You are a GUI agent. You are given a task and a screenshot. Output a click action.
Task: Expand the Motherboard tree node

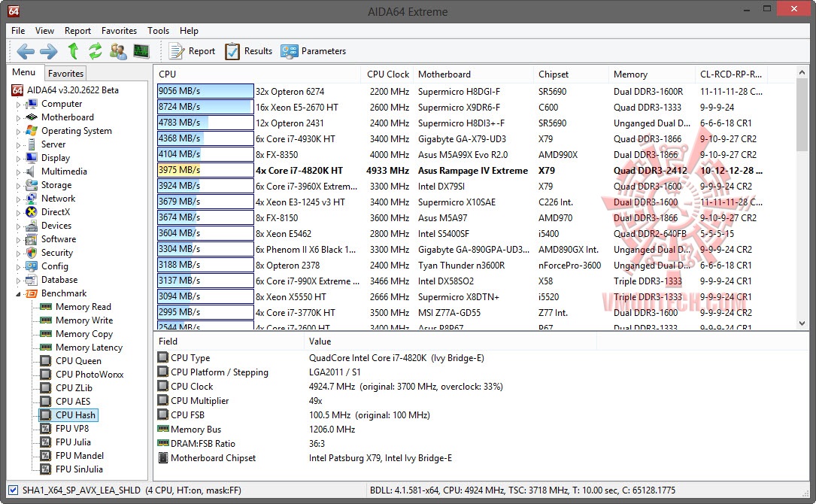click(x=18, y=117)
